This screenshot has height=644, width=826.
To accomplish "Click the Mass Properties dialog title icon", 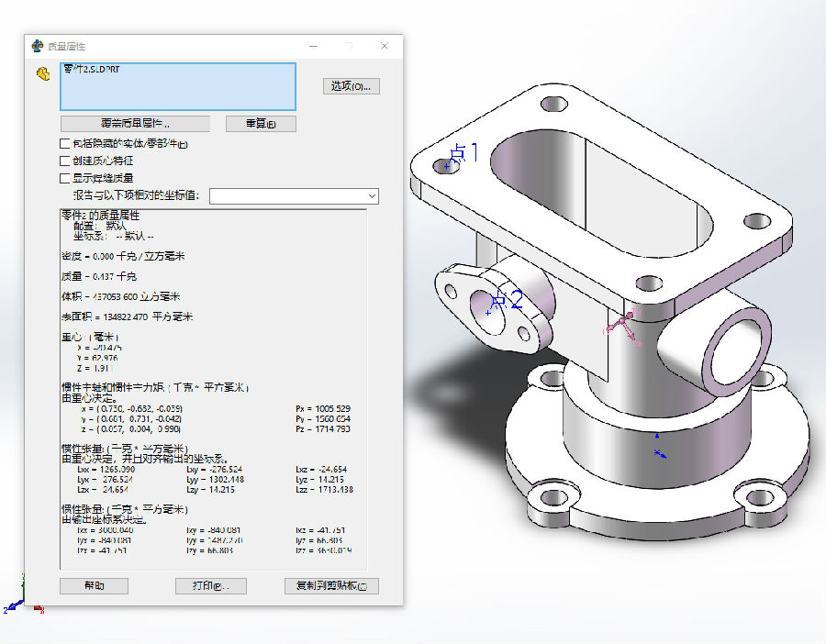I will pyautogui.click(x=37, y=46).
